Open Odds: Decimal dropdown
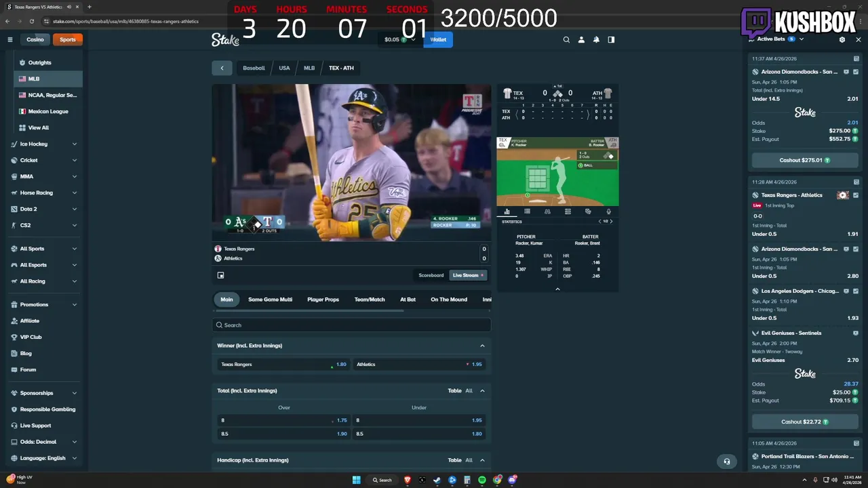Screen dimensions: 868x488 (x=44, y=442)
